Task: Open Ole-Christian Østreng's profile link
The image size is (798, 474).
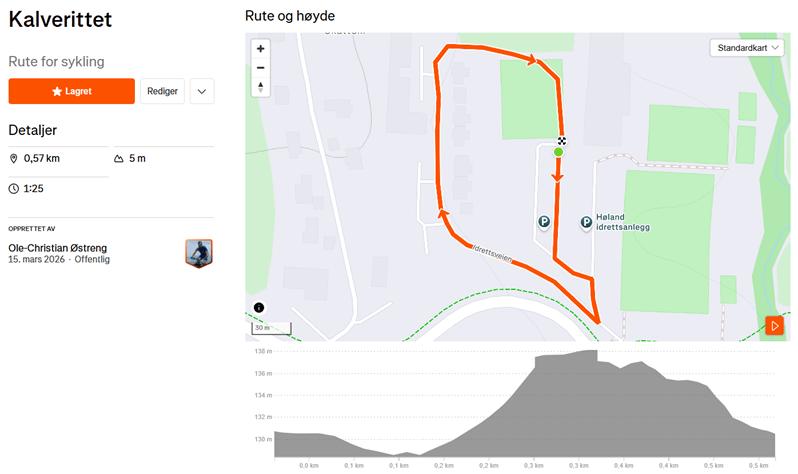Action: coord(57,248)
